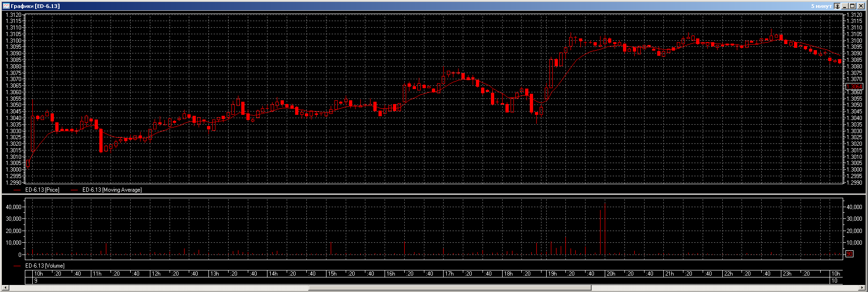Minimize the Графики chart window
Screen dimensions: 868x292
tap(846, 6)
